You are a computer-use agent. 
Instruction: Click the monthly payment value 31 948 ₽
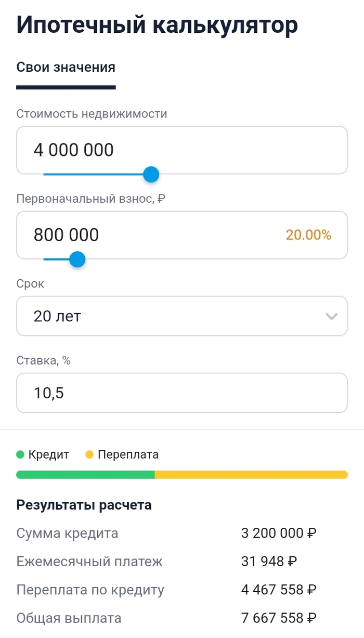pos(269,562)
